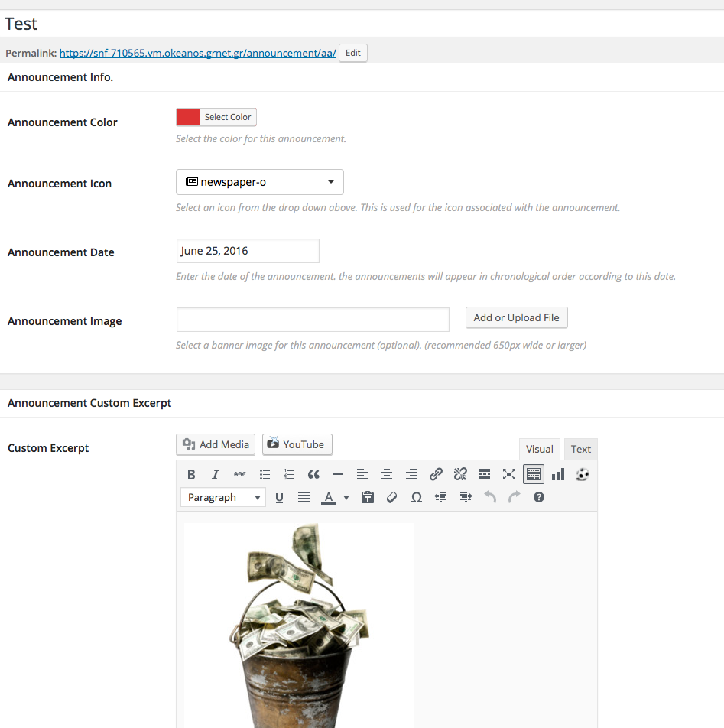Focus the Announcement Date field
This screenshot has height=728, width=724.
[248, 251]
